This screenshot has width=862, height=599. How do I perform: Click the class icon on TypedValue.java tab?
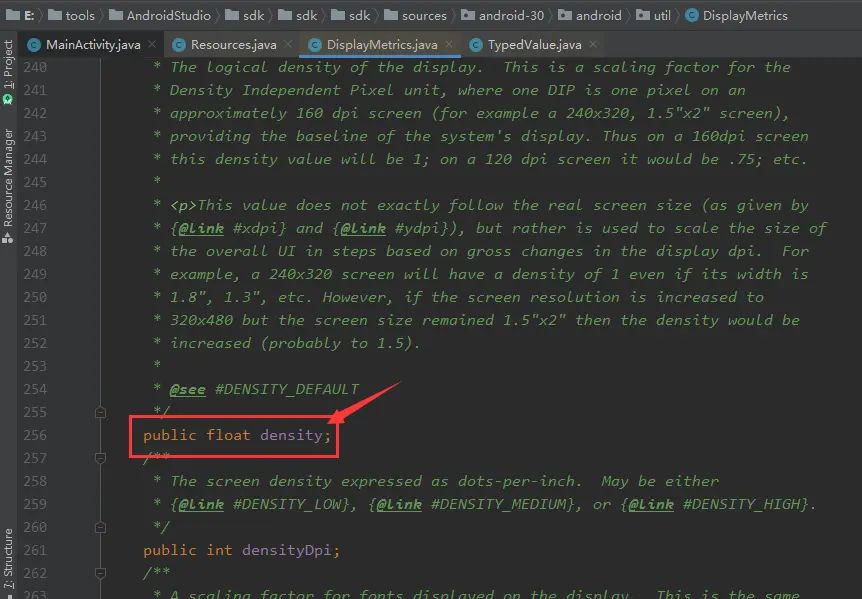(x=476, y=45)
